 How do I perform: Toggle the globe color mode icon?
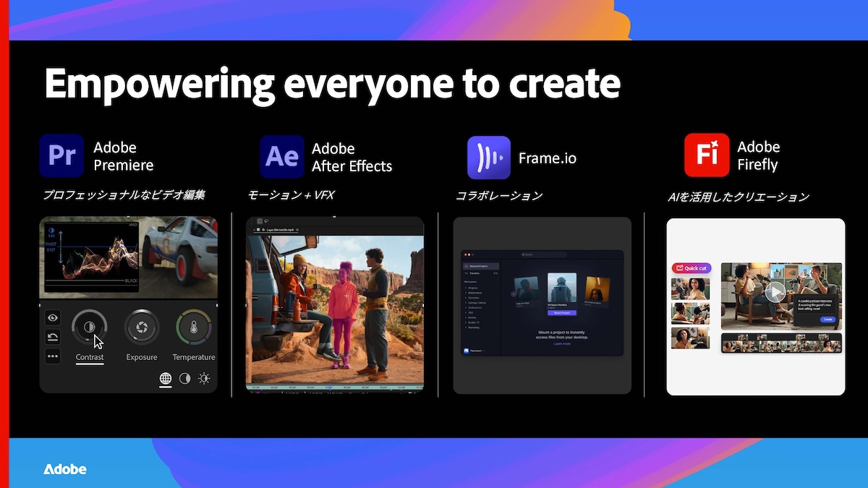(166, 379)
